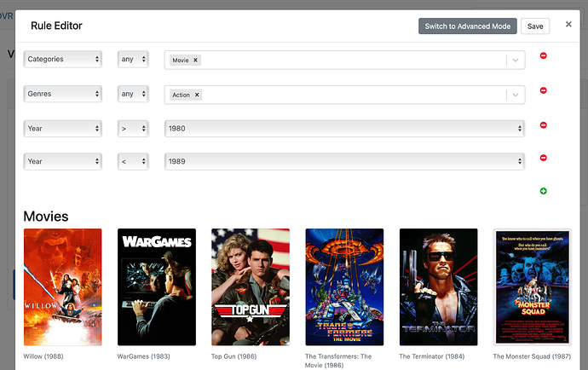588x370 pixels.
Task: Remove the Movie tag from Categories
Action: (x=196, y=61)
